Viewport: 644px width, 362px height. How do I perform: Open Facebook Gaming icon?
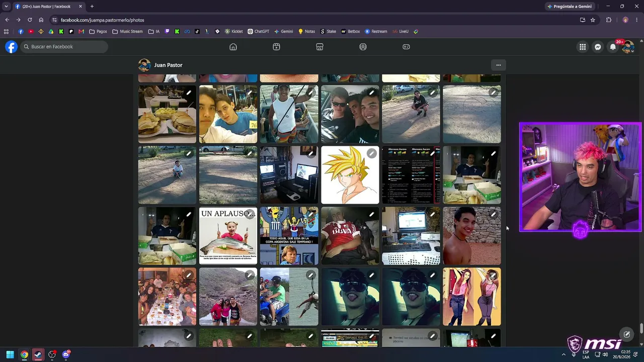pos(406,47)
